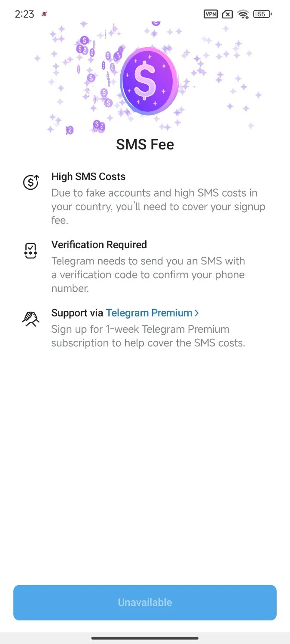Screen dimensions: 290x644
Task: Tap the VPN status bar indicator
Action: [x=211, y=14]
